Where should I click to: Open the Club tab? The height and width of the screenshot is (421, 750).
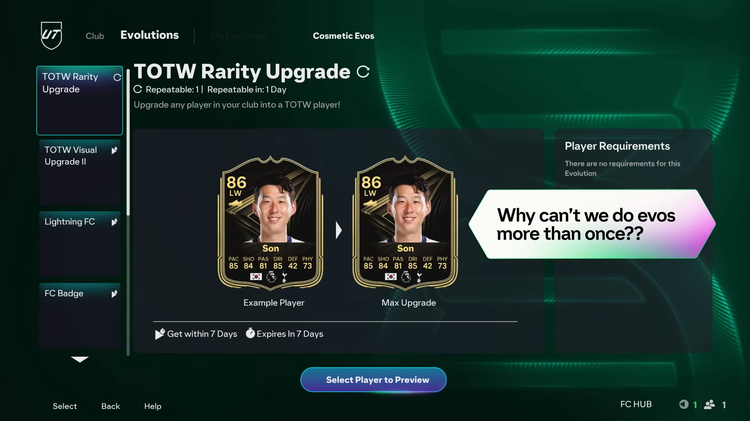point(95,36)
